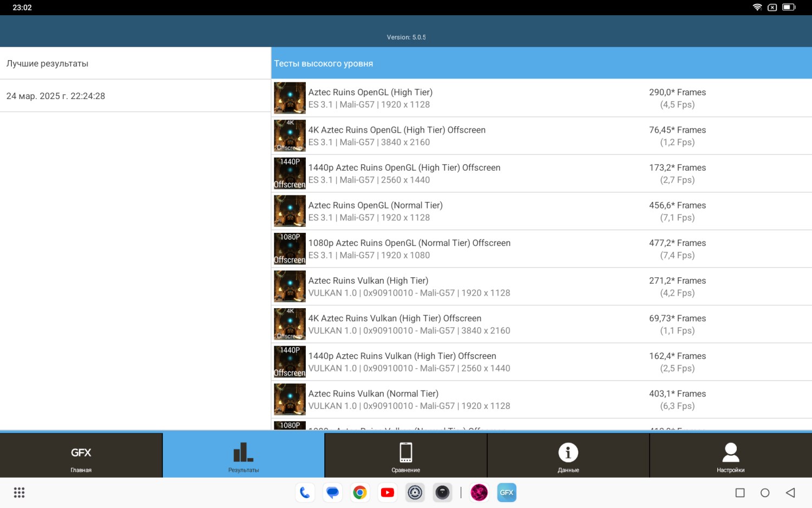Viewport: 812px width, 508px height.
Task: Select Aztec Ruins OpenGL (High Tier) thumbnail
Action: pos(290,98)
